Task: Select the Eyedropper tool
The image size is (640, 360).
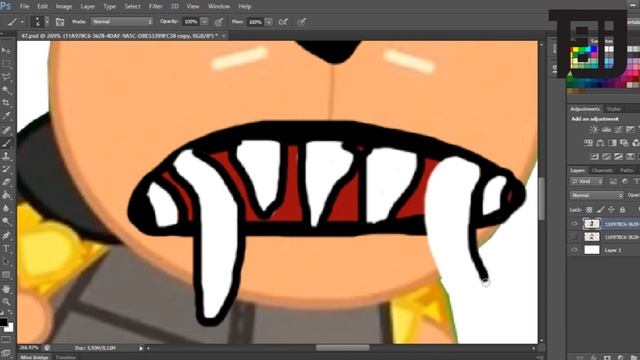Action: click(x=6, y=116)
